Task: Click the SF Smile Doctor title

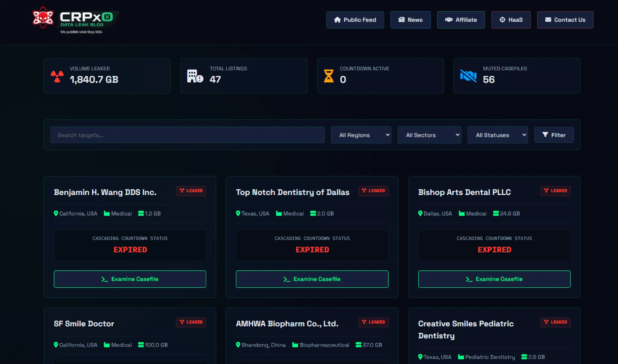Action: click(84, 324)
